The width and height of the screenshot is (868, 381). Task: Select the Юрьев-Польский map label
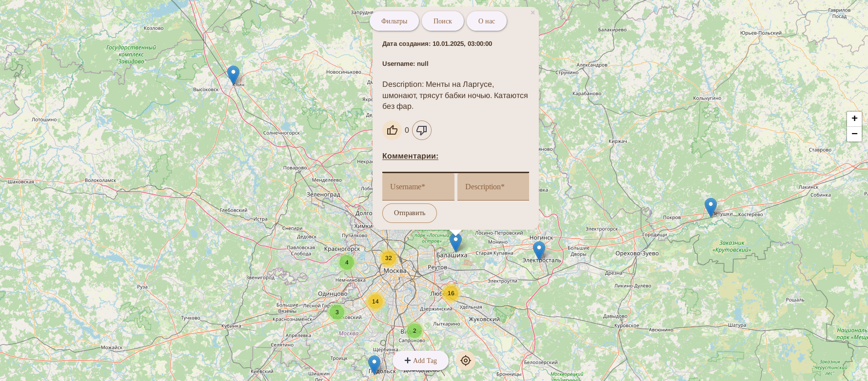pyautogui.click(x=761, y=33)
